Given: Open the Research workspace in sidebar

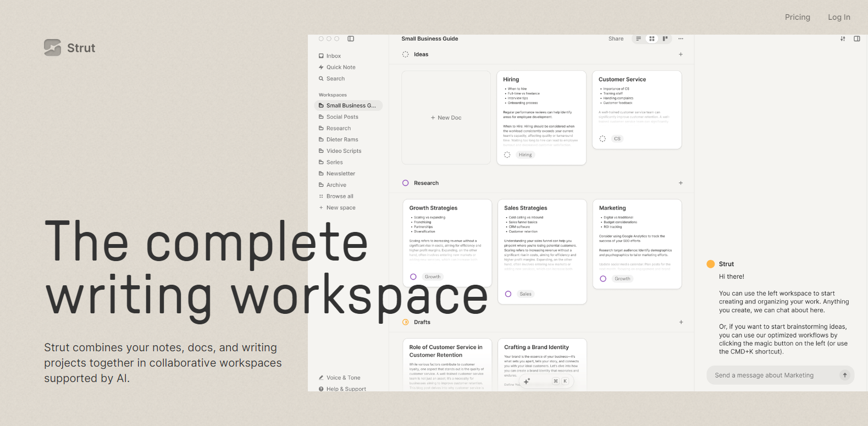Looking at the screenshot, I should click(x=335, y=128).
